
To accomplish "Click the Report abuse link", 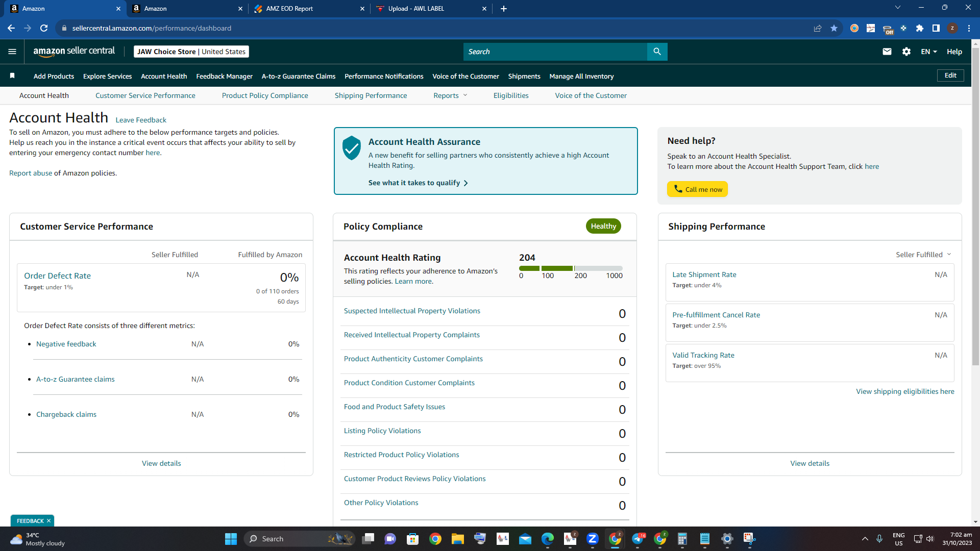I will pos(31,173).
